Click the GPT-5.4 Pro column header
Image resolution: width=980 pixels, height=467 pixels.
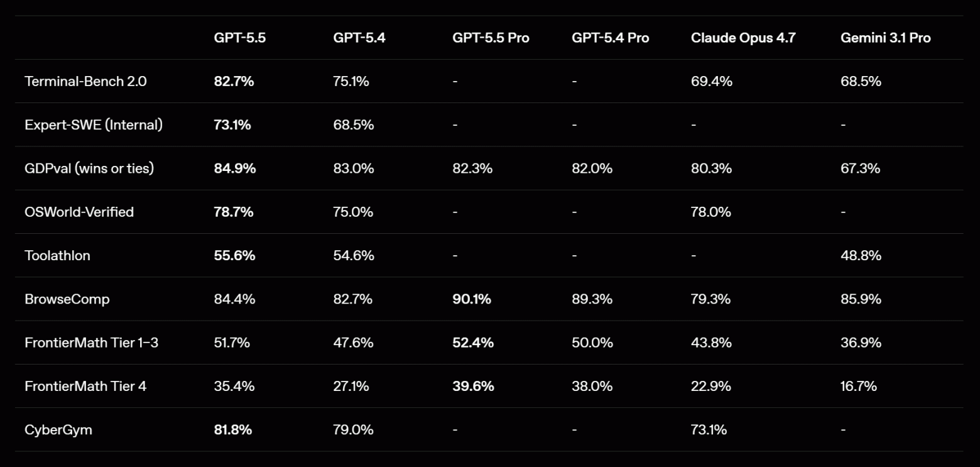click(610, 38)
